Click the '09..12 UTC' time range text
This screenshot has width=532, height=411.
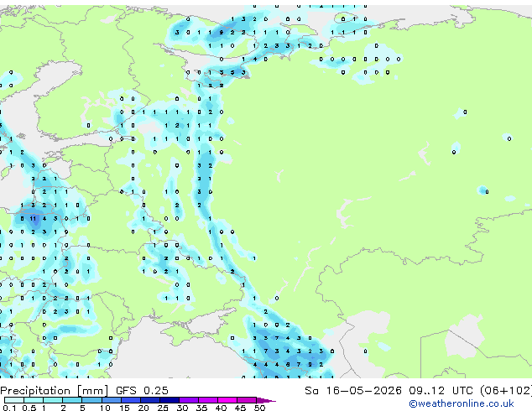click(441, 391)
